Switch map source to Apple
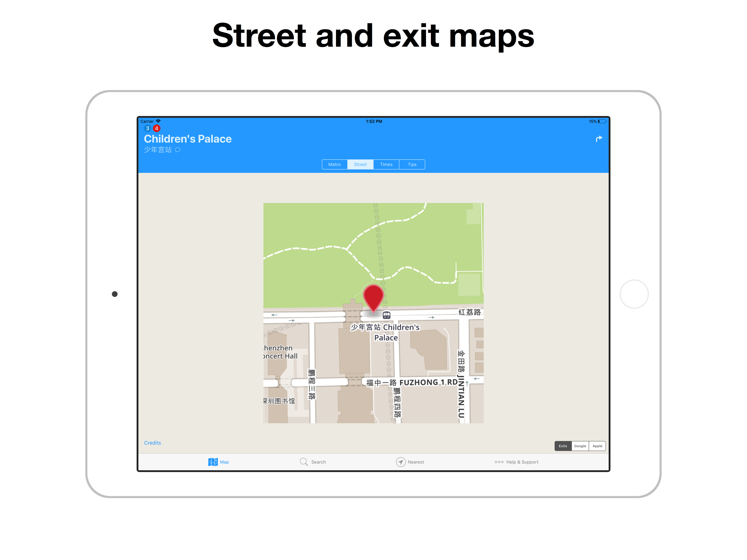 [x=597, y=446]
